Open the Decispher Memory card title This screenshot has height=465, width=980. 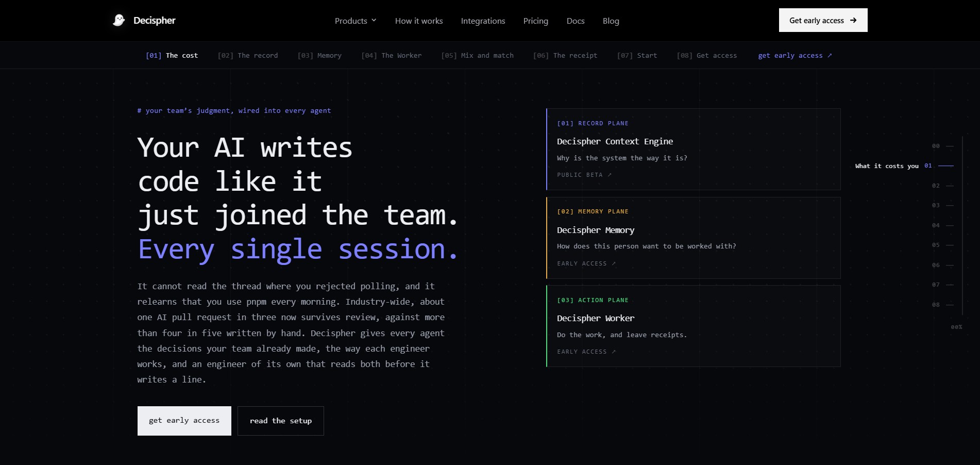point(596,230)
